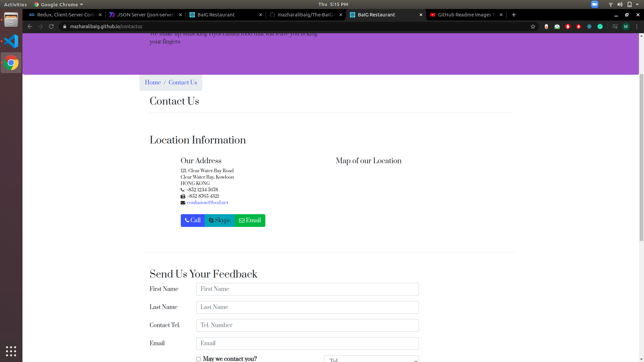Switch to JSON Server tab
Viewport: 644px width, 362px height.
click(146, 15)
